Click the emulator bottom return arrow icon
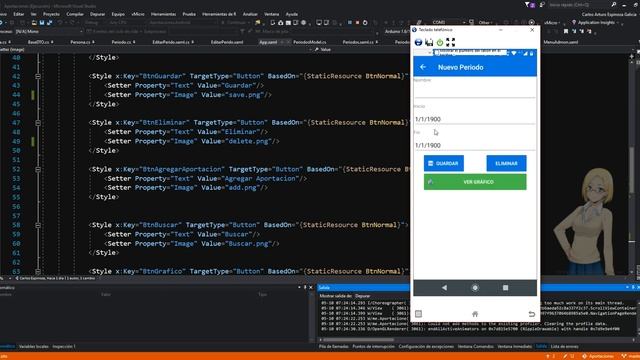The height and width of the screenshot is (360, 640). [531, 314]
